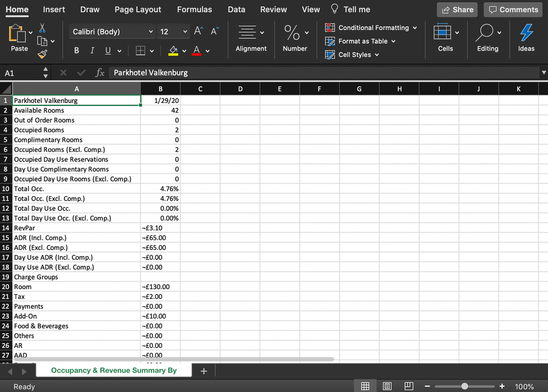Click the Paste clipboard icon
Image resolution: width=548 pixels, height=392 pixels.
point(17,33)
